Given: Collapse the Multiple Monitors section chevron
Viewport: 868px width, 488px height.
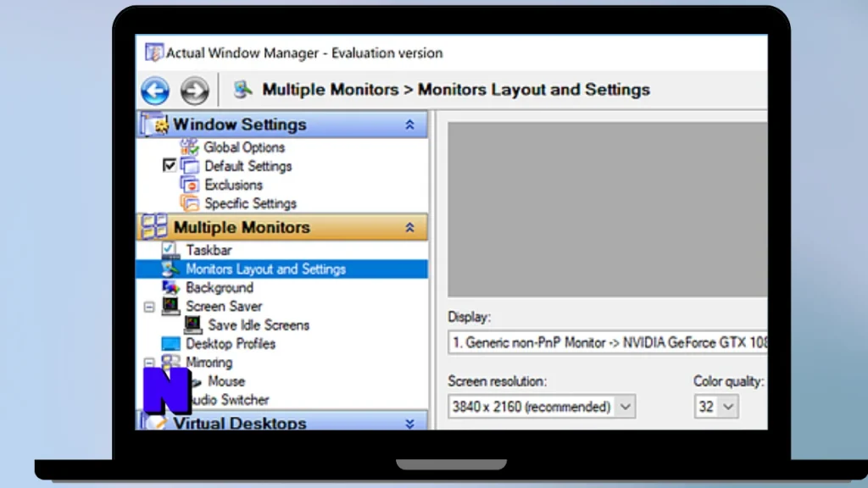Looking at the screenshot, I should (x=409, y=227).
